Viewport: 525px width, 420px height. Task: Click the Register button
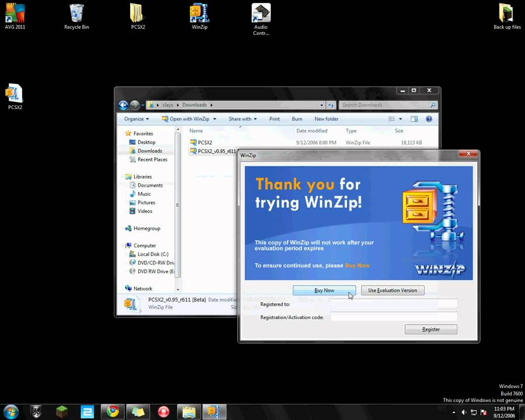(430, 330)
